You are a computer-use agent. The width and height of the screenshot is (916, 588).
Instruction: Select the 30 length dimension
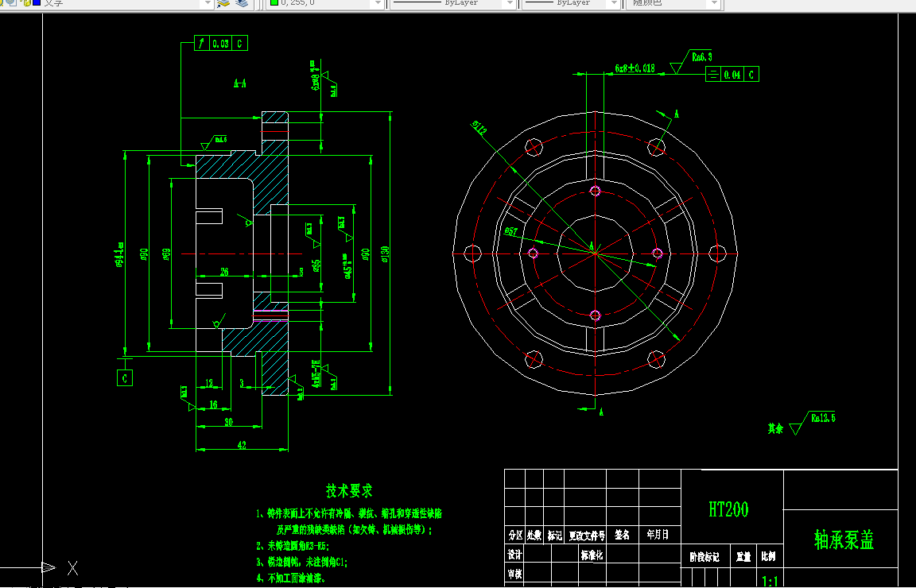click(228, 422)
